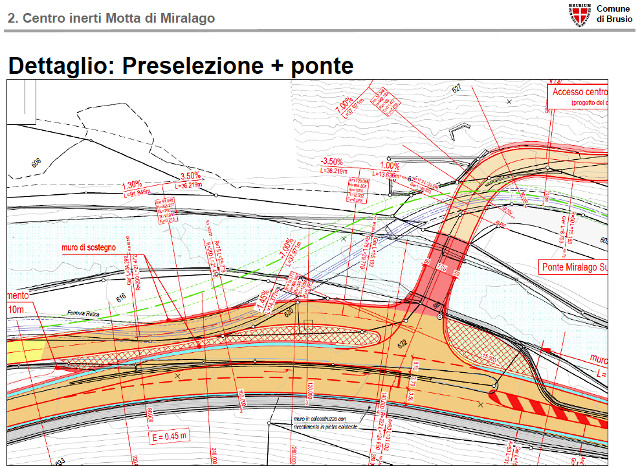The image size is (640, 468).
Task: Click the 'Dettaglio: Preselezione + ponte' heading
Action: click(x=181, y=66)
